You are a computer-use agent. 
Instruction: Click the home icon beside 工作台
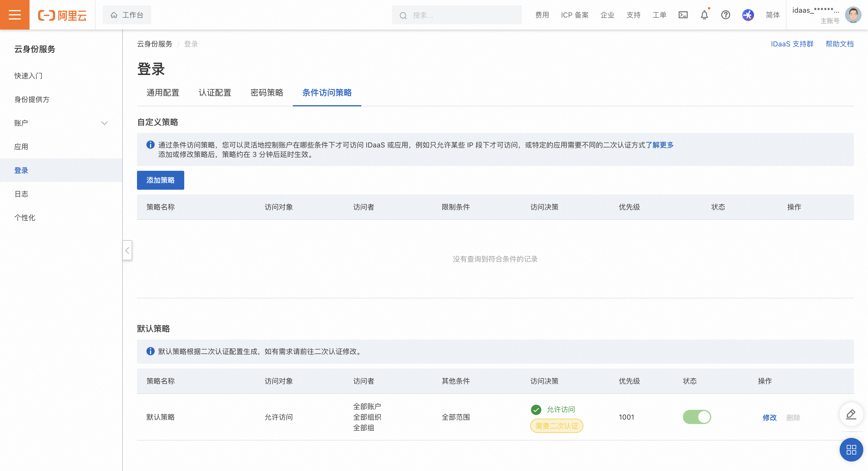pyautogui.click(x=114, y=15)
